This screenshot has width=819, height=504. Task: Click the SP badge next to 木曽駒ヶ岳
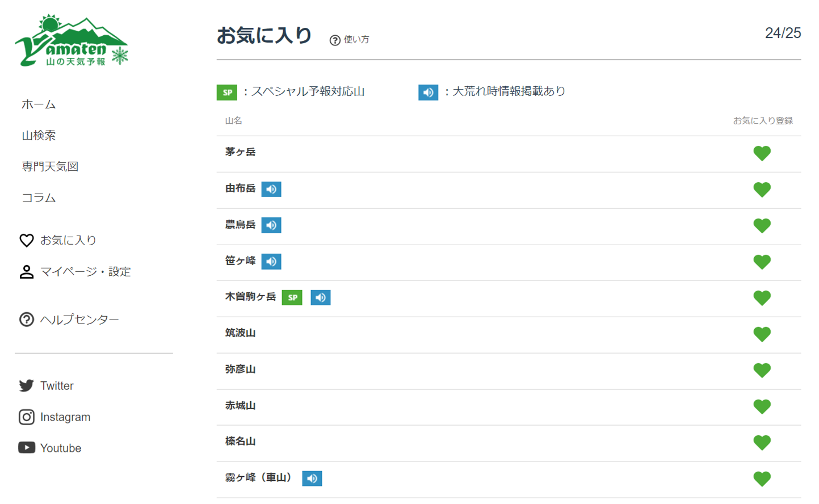[292, 297]
